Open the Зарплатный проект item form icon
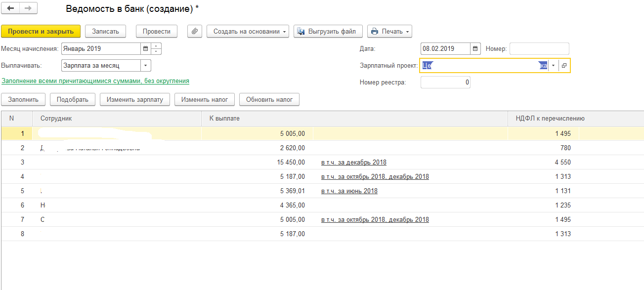Image resolution: width=644 pixels, height=290 pixels. point(564,66)
